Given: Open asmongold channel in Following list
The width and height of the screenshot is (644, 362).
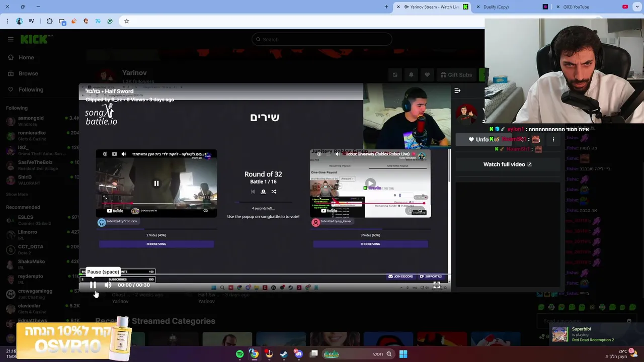Looking at the screenshot, I should coord(40,121).
